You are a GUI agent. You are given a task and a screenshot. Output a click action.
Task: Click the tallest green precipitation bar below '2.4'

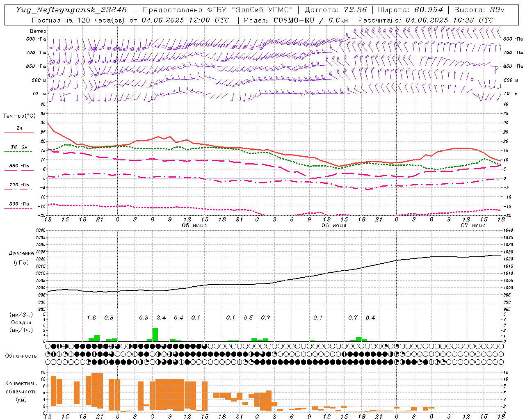[155, 335]
